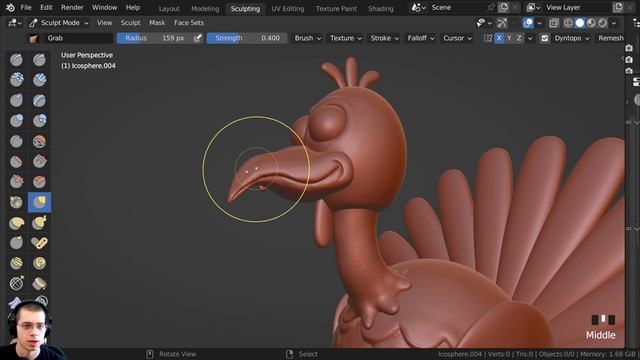This screenshot has width=640, height=360.
Task: Select the Clay brush tool
Action: [x=16, y=80]
